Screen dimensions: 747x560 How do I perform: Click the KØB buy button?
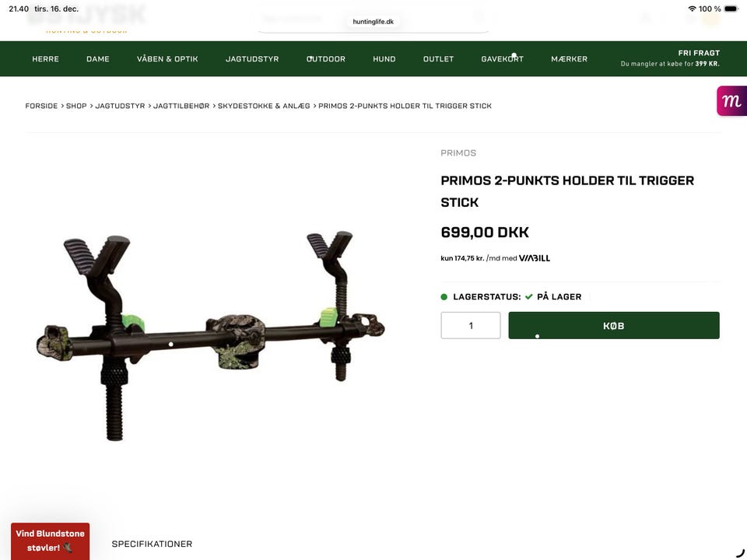coord(614,326)
